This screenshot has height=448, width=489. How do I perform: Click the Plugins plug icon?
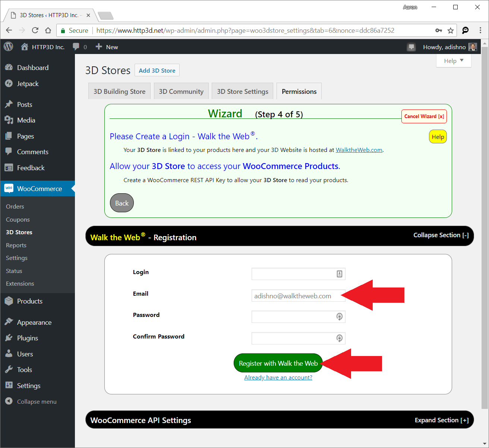(x=9, y=338)
